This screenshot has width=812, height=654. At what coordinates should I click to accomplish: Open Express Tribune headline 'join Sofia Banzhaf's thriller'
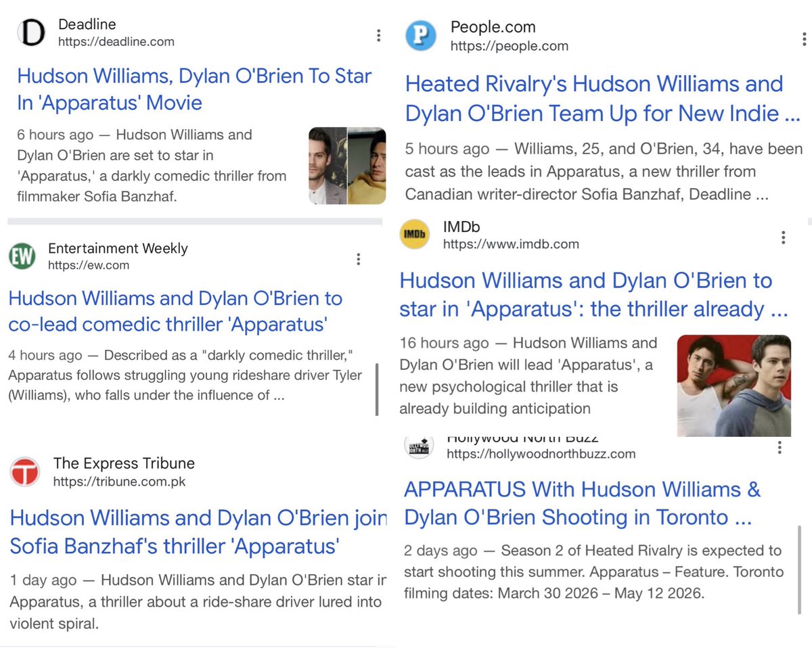[x=198, y=532]
